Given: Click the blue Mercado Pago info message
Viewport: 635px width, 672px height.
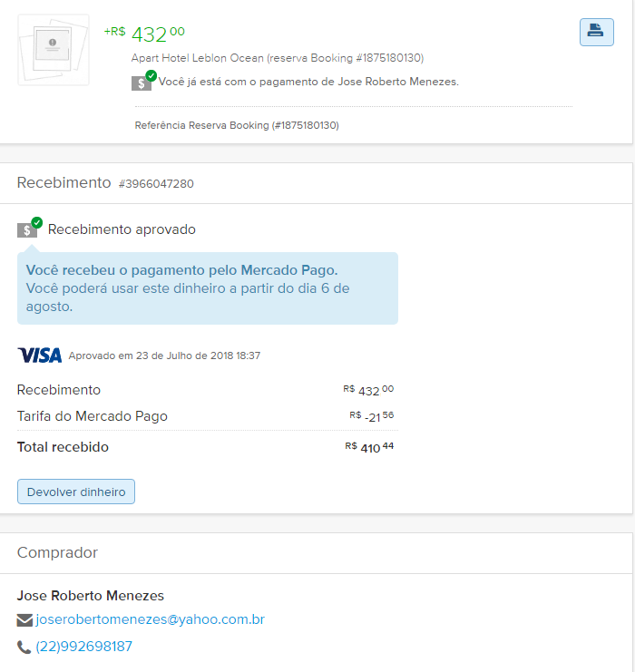Looking at the screenshot, I should coord(207,288).
